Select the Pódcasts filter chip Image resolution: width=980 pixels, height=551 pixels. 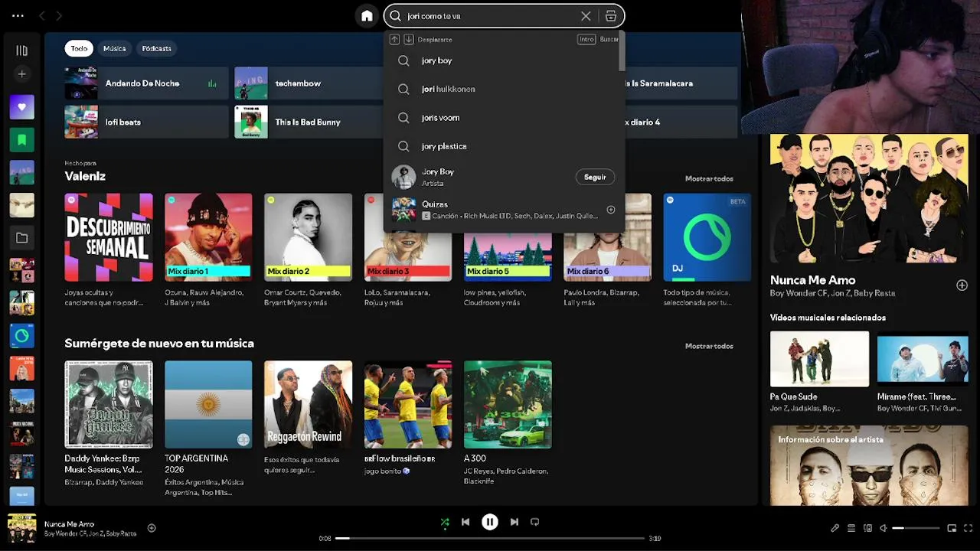(x=156, y=48)
